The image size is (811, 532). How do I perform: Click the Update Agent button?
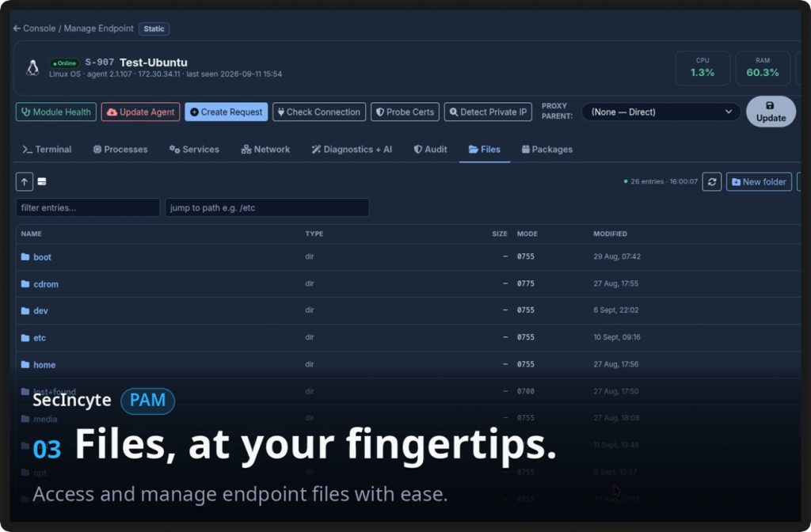[x=141, y=112]
